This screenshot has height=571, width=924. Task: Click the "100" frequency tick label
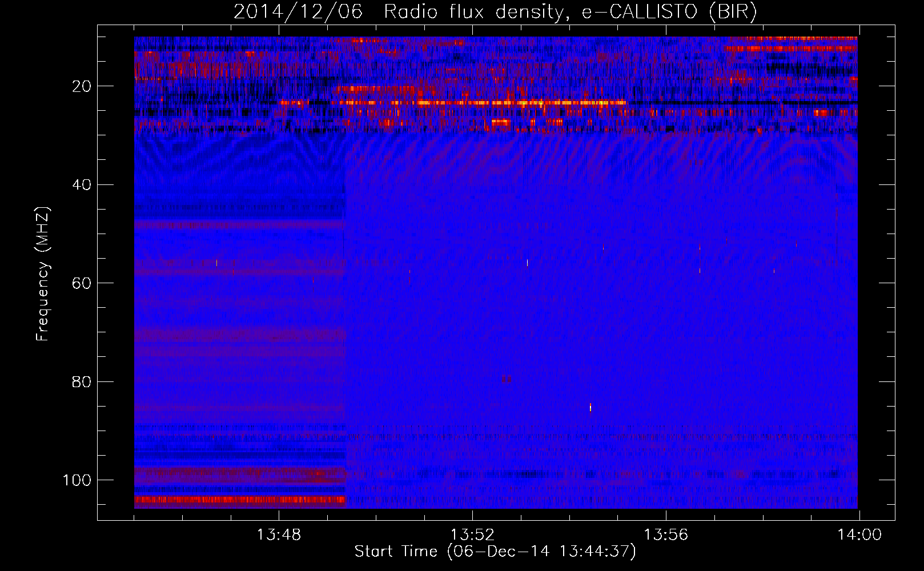point(77,480)
